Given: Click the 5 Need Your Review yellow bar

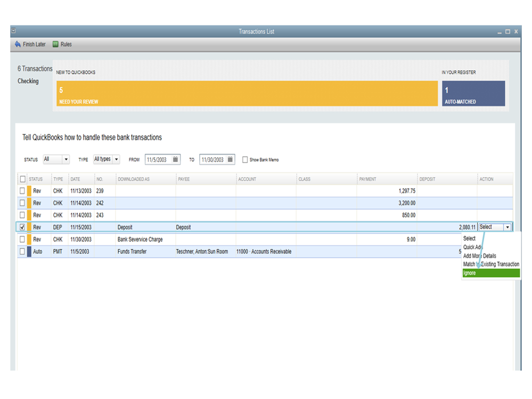Looking at the screenshot, I should click(247, 93).
